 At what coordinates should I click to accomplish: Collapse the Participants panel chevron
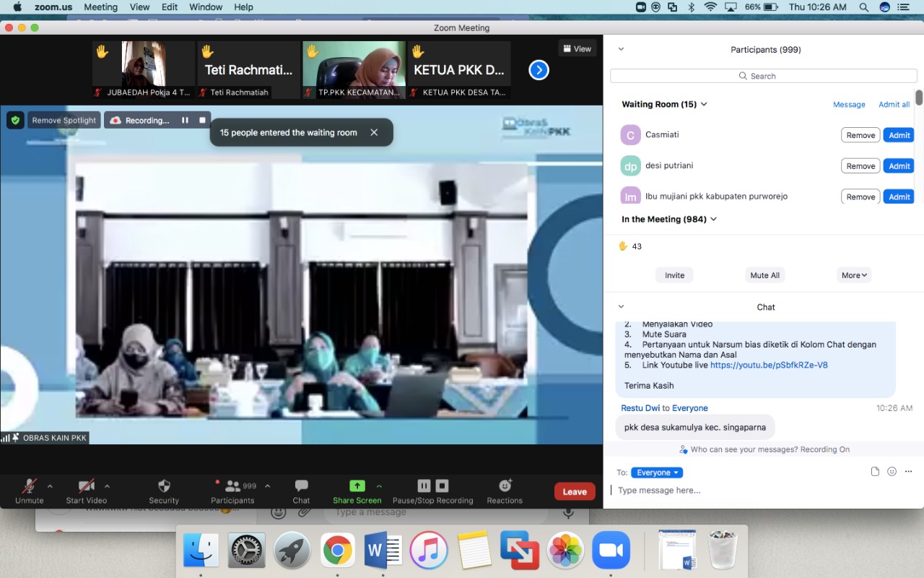point(621,49)
